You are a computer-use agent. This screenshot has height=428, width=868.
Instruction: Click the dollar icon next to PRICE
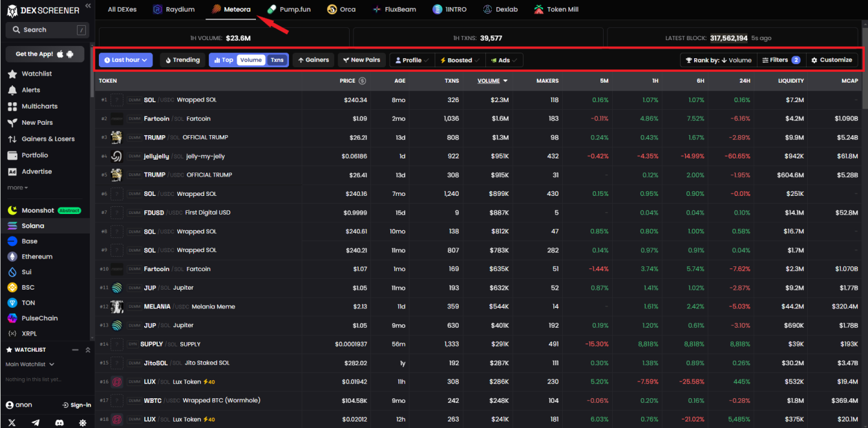[x=362, y=81]
